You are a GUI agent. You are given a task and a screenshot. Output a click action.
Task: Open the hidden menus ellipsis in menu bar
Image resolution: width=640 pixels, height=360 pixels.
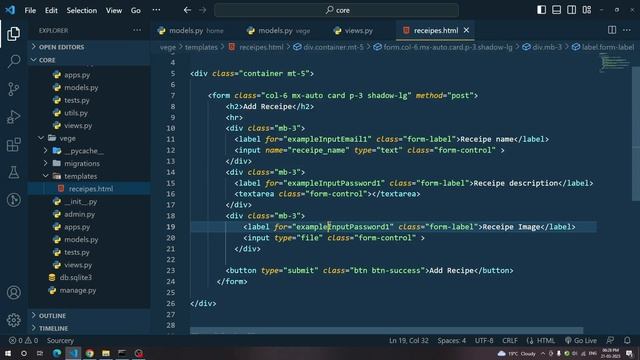[x=156, y=10]
